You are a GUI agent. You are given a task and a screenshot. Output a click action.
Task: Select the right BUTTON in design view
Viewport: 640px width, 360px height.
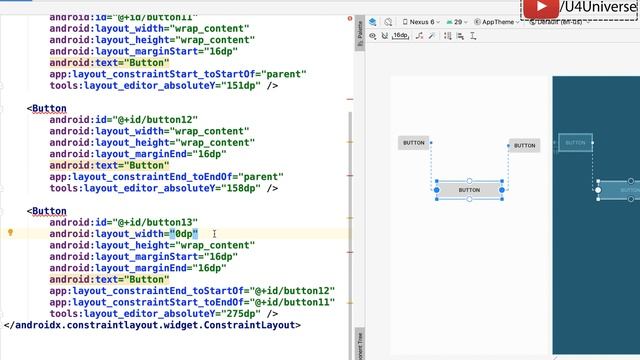click(524, 145)
